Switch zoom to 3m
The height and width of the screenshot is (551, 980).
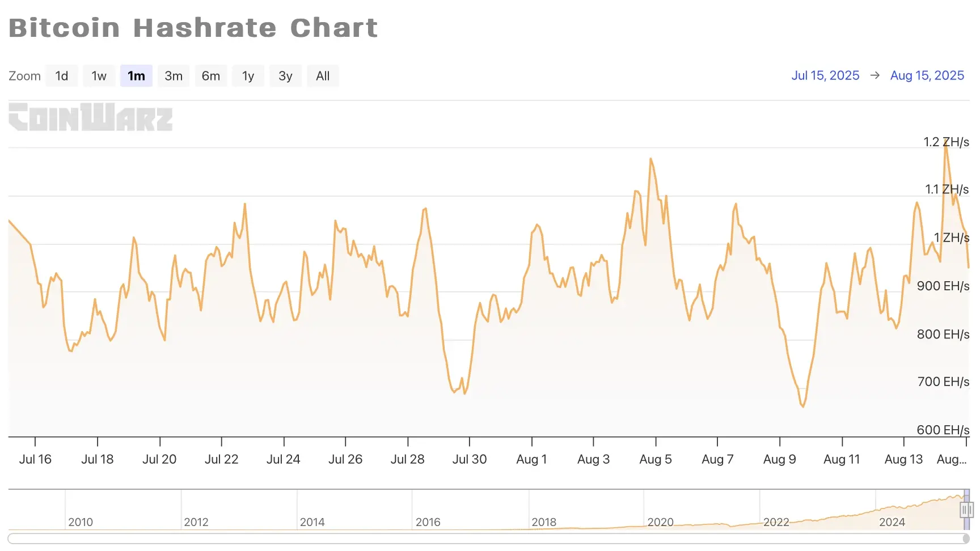174,76
